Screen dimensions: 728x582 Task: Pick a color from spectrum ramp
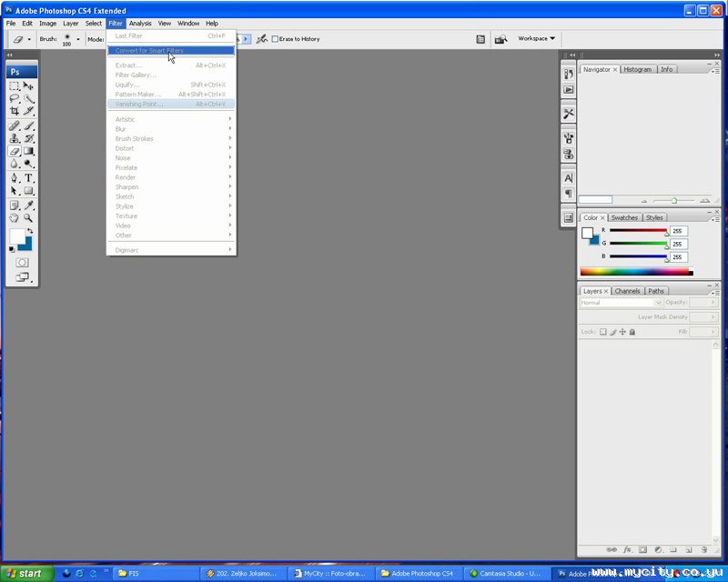coord(636,272)
